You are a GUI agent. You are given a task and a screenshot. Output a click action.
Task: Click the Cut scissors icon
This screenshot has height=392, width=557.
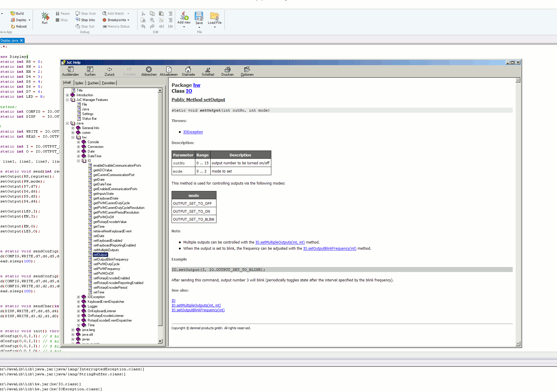(143, 13)
